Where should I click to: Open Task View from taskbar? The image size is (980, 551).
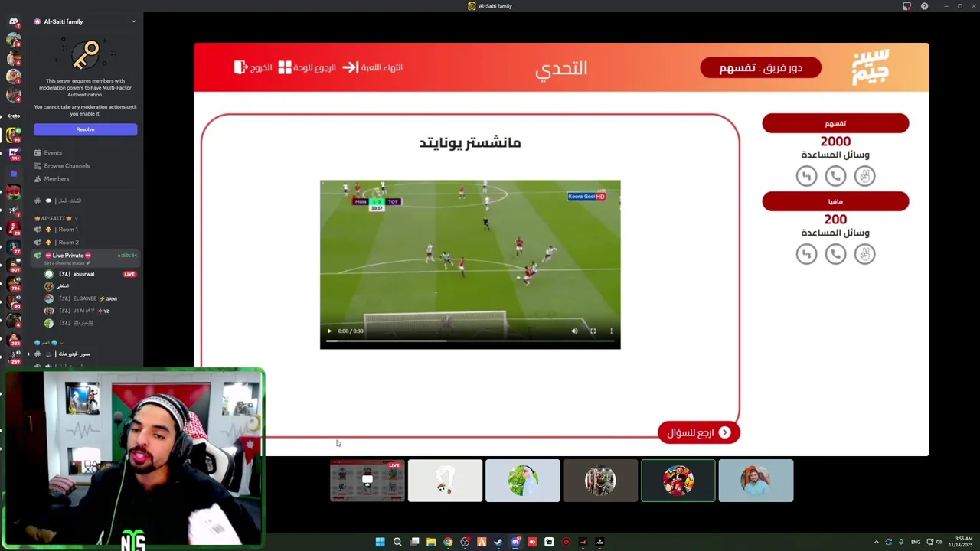coord(414,542)
